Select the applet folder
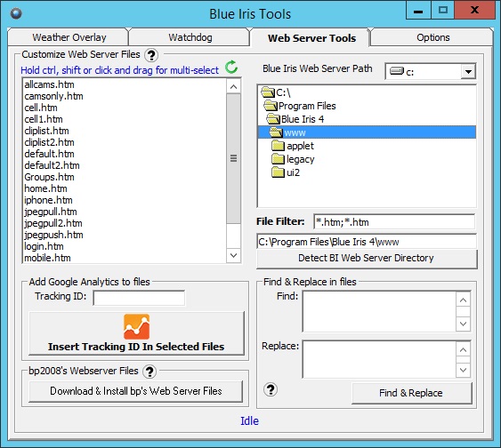This screenshot has width=501, height=448. (x=293, y=146)
